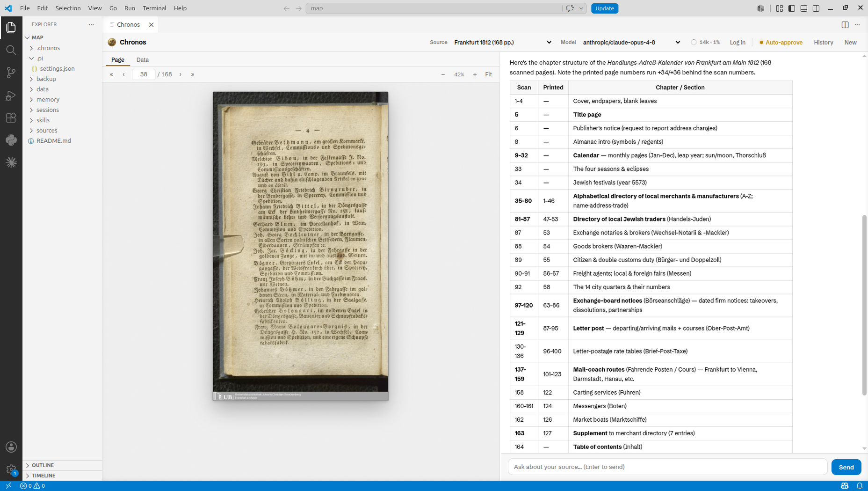This screenshot has height=491, width=868.
Task: Click the page number input field
Action: (144, 74)
